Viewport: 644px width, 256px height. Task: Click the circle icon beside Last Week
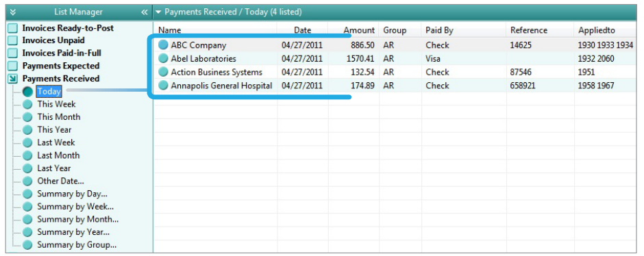click(27, 143)
